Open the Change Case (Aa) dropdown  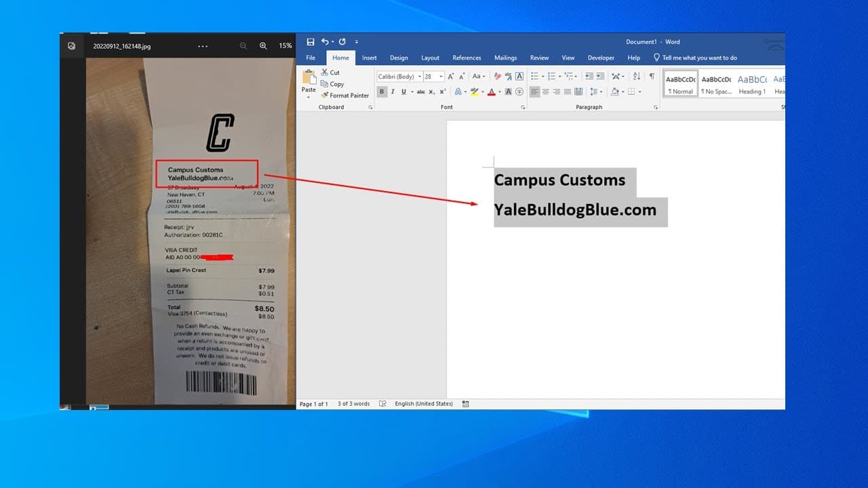coord(479,77)
